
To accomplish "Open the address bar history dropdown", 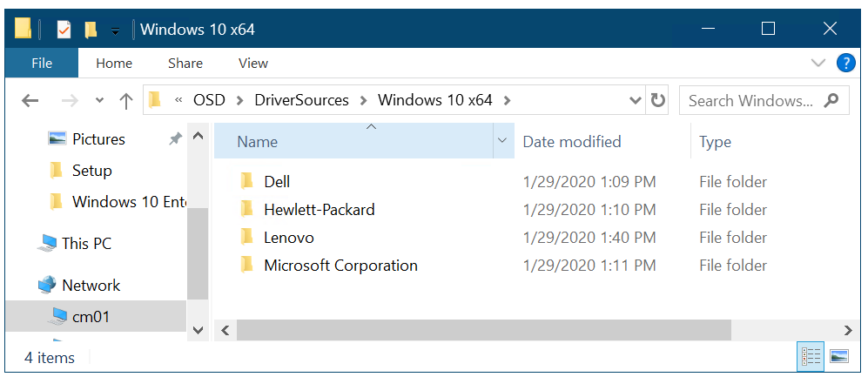I will pos(636,100).
